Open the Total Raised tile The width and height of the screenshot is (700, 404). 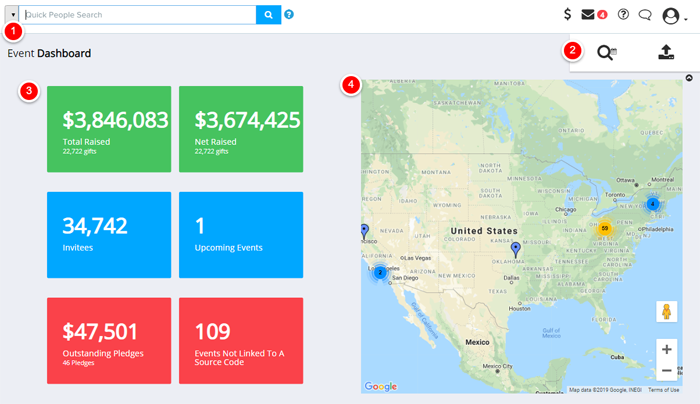(x=109, y=129)
